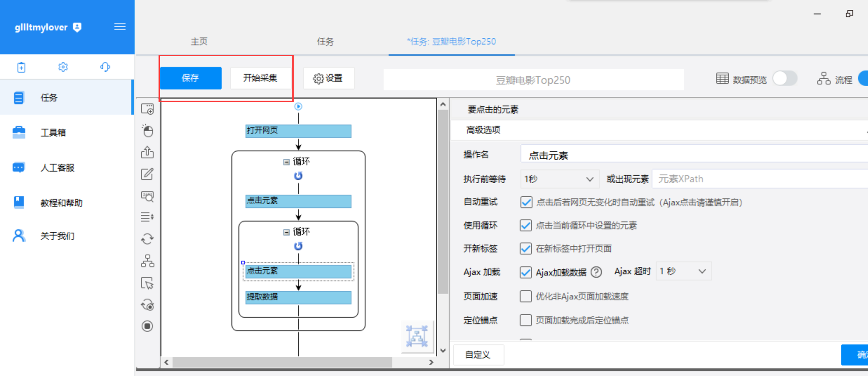Select the extract data upload-arrow tool
The width and height of the screenshot is (868, 376).
coord(147,152)
